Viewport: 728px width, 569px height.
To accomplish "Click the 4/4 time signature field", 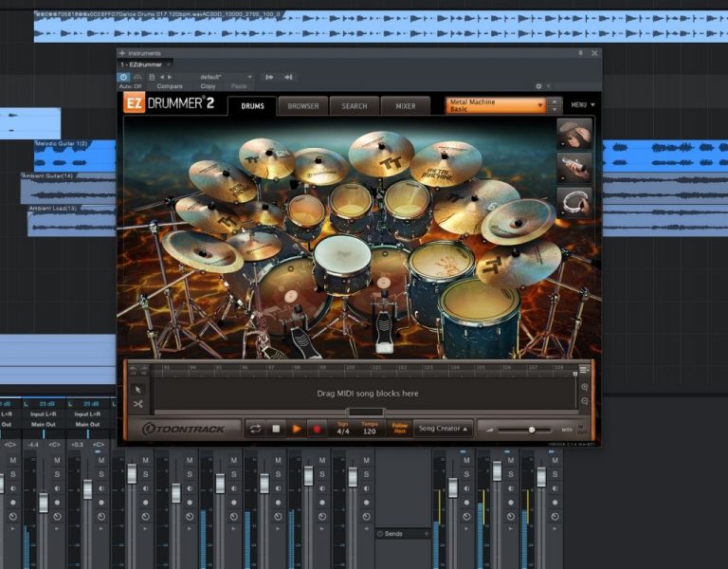I will tap(342, 430).
